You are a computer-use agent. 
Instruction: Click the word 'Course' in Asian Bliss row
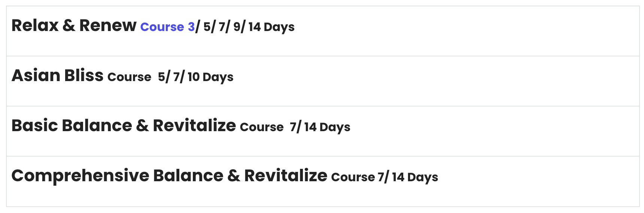129,77
